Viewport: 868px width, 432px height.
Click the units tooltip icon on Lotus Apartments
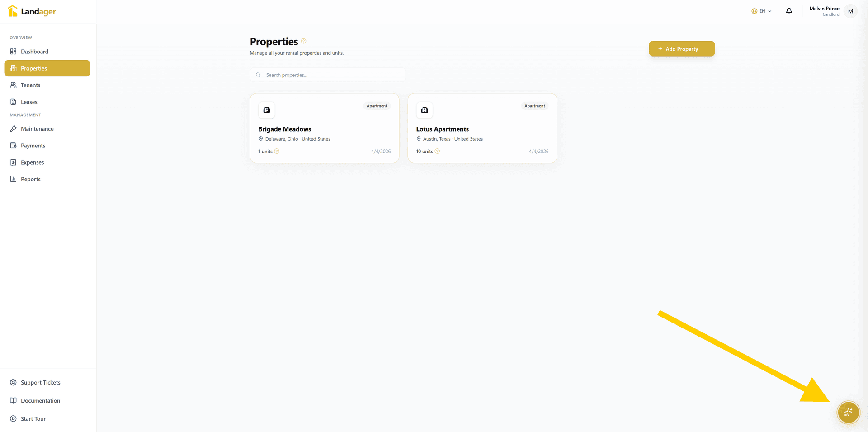pos(438,152)
